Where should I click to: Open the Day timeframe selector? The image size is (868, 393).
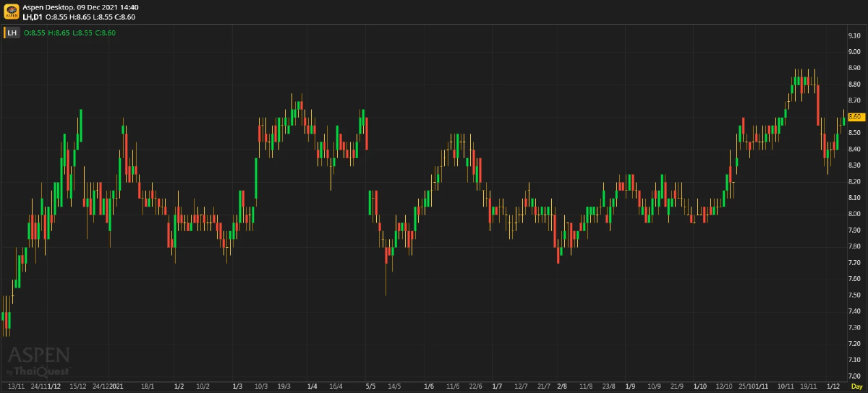pos(856,386)
